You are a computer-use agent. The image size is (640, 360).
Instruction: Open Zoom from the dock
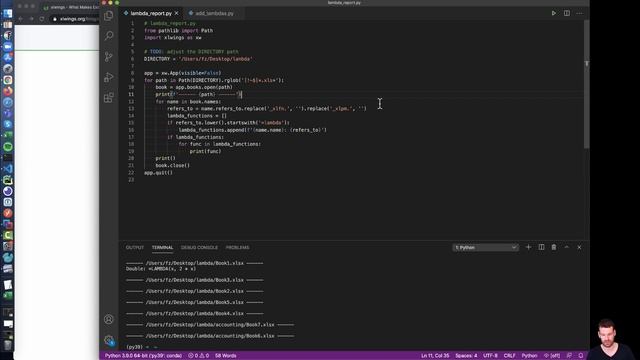pyautogui.click(x=8, y=47)
